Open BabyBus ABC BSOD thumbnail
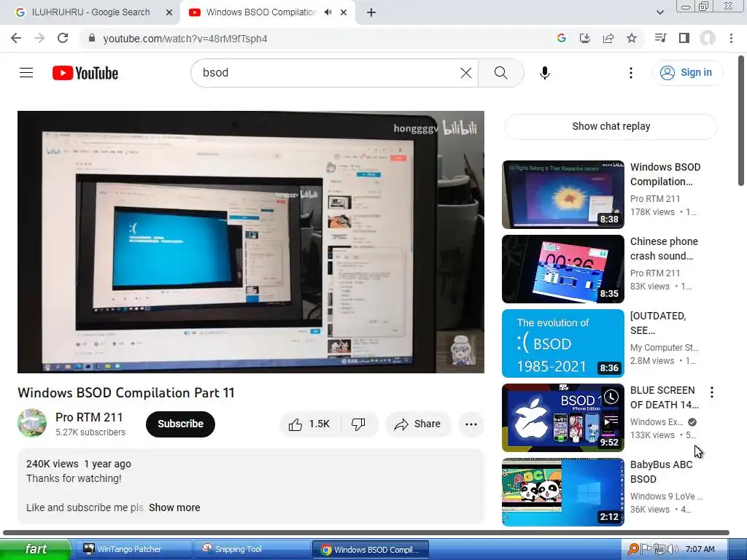Viewport: 747px width, 560px height. click(562, 492)
